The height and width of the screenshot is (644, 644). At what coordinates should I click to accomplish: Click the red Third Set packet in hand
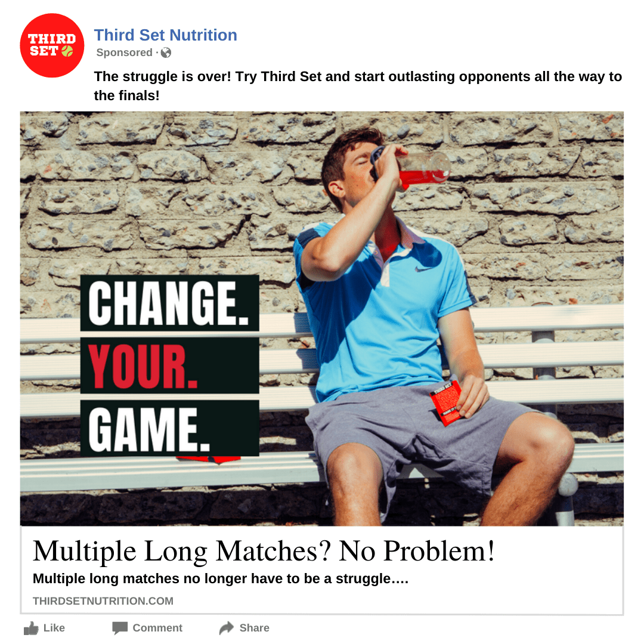point(446,403)
